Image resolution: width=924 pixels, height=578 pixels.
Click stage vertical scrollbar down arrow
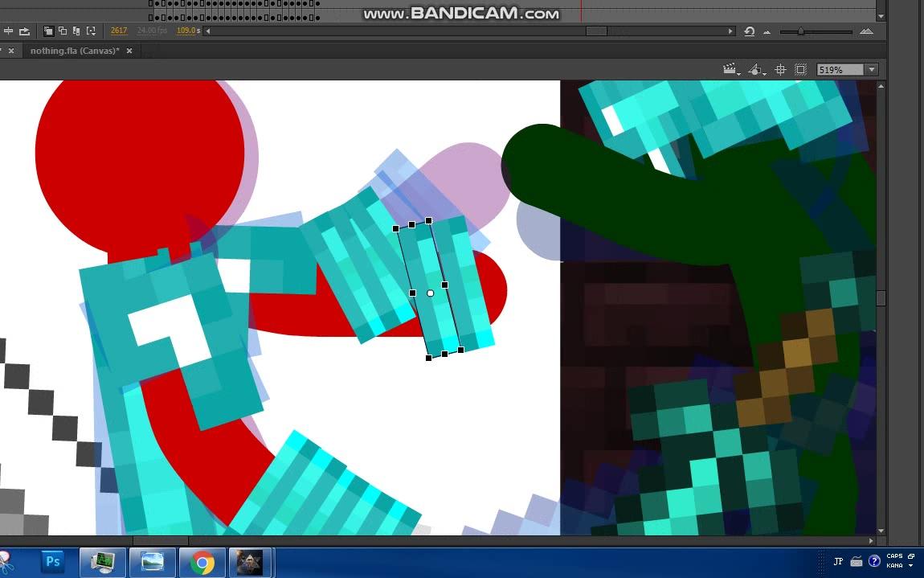click(881, 531)
